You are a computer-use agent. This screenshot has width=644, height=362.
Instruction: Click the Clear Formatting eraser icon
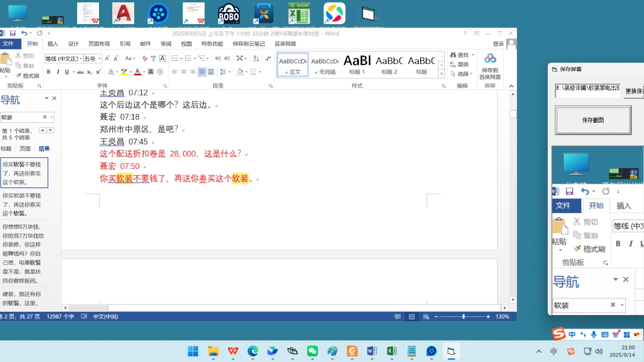[x=144, y=59]
